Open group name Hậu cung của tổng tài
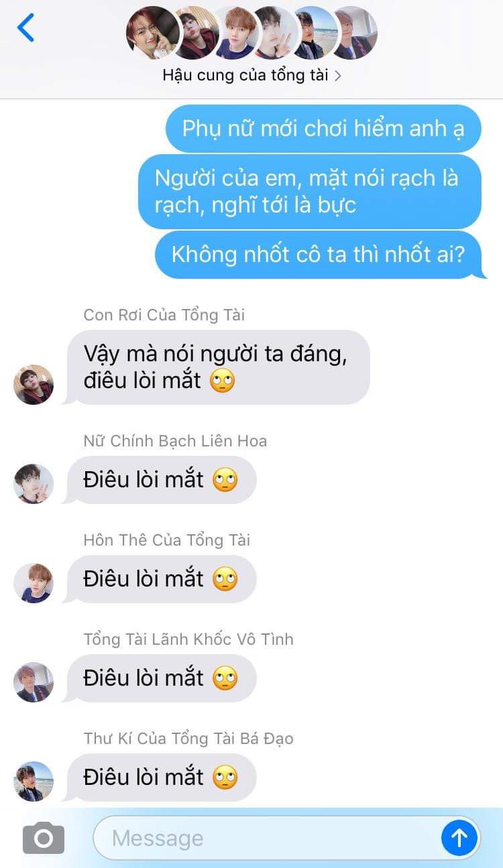 [x=245, y=75]
